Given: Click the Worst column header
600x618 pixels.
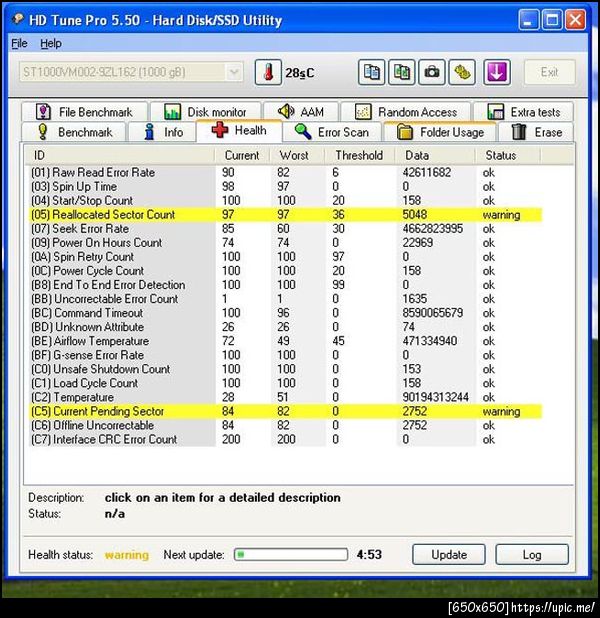Looking at the screenshot, I should 297,155.
